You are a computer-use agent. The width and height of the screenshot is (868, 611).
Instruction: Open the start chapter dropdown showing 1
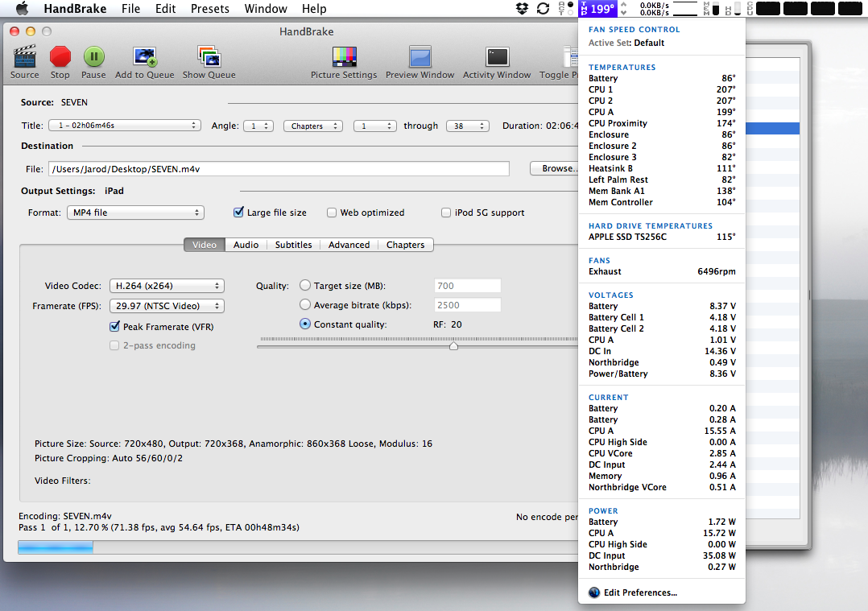(375, 126)
